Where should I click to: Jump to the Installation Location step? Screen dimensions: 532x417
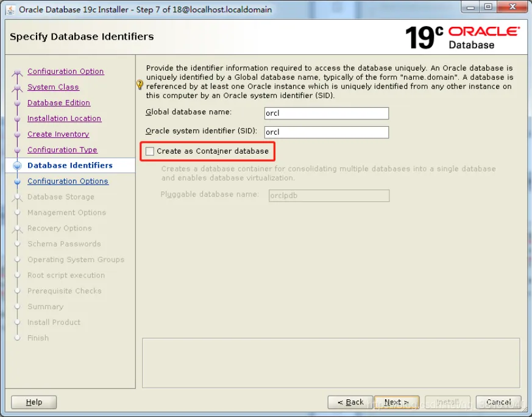point(64,118)
